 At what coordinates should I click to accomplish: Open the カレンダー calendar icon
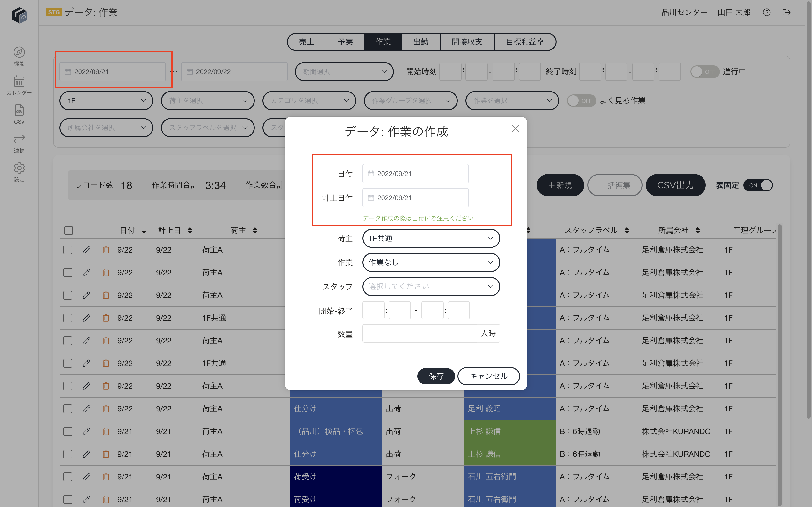pos(19,81)
